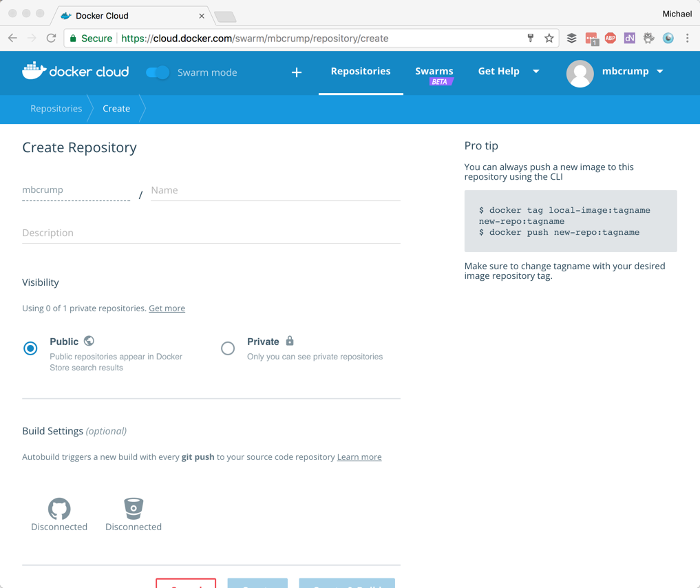The image size is (700, 588).
Task: Open the purple dN extension icon
Action: click(630, 39)
